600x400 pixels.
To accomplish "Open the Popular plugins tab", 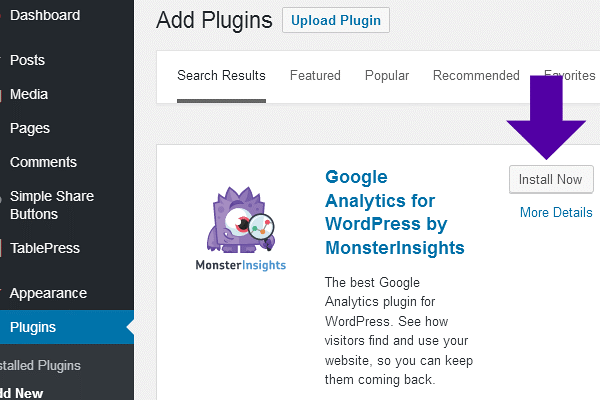I will tap(387, 76).
